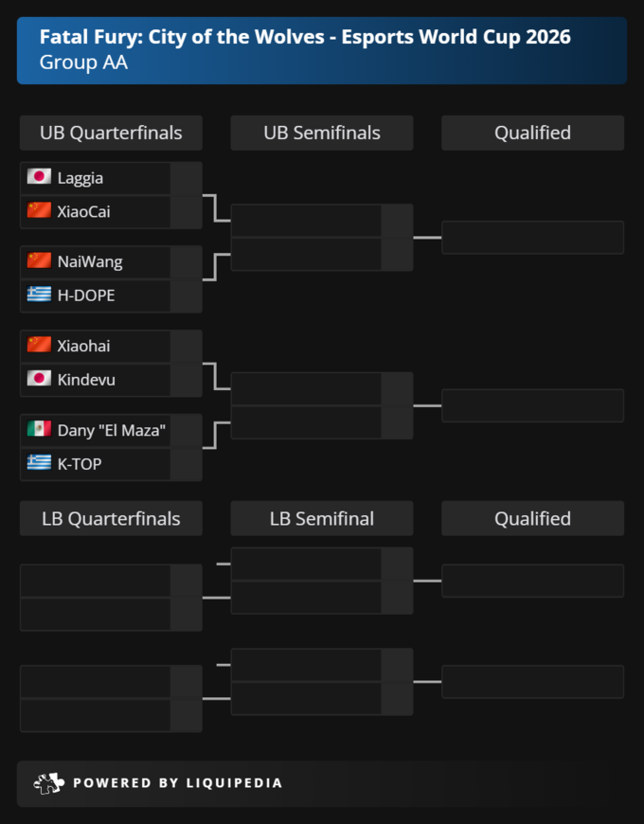Click China flag next to XiaoCai

[x=39, y=210]
